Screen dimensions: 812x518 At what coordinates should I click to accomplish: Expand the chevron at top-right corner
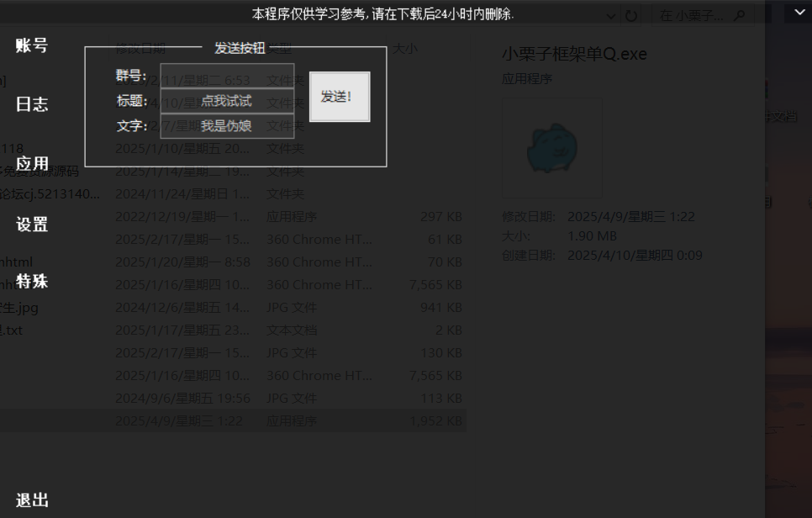(x=796, y=13)
